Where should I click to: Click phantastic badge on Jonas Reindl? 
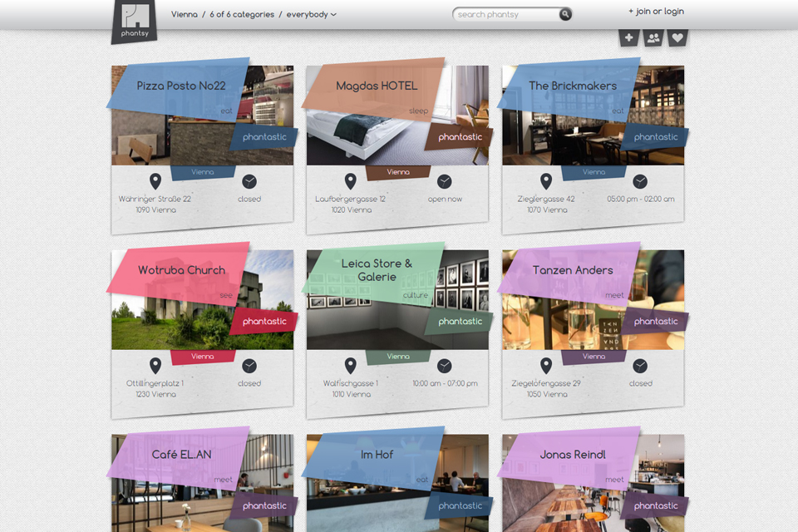pyautogui.click(x=656, y=505)
